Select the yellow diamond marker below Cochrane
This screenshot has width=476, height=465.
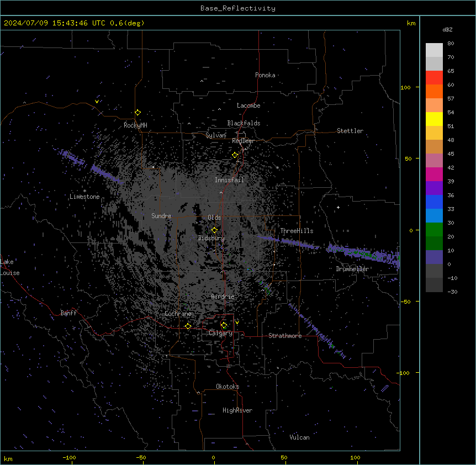pos(188,326)
